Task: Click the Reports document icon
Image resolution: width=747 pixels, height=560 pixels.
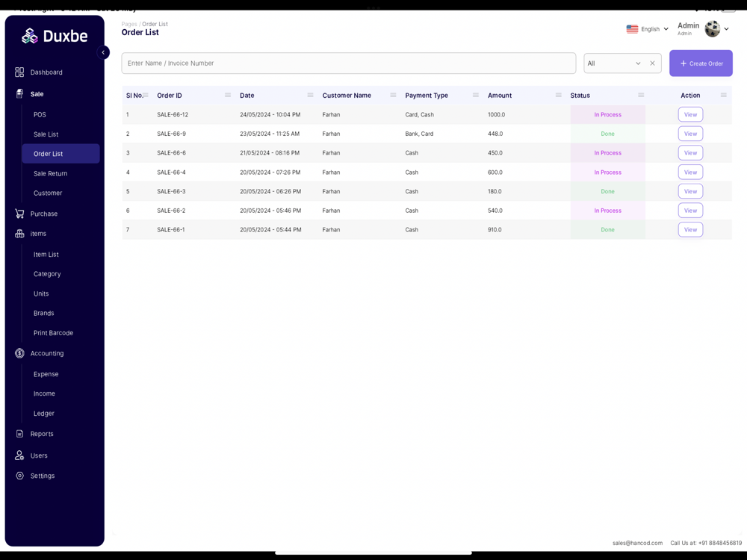Action: pyautogui.click(x=19, y=434)
